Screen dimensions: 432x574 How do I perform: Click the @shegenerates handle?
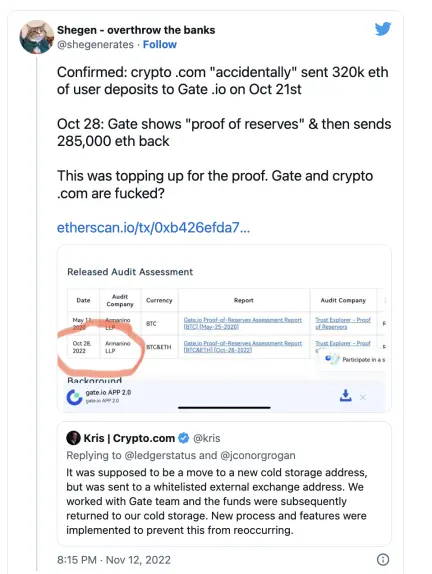pyautogui.click(x=95, y=45)
